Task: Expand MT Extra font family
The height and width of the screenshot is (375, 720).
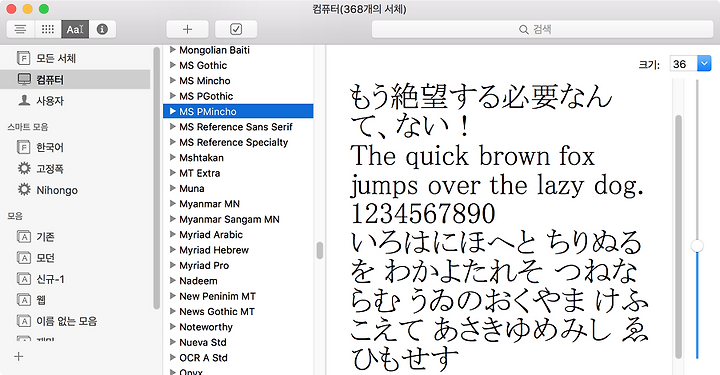Action: tap(173, 173)
